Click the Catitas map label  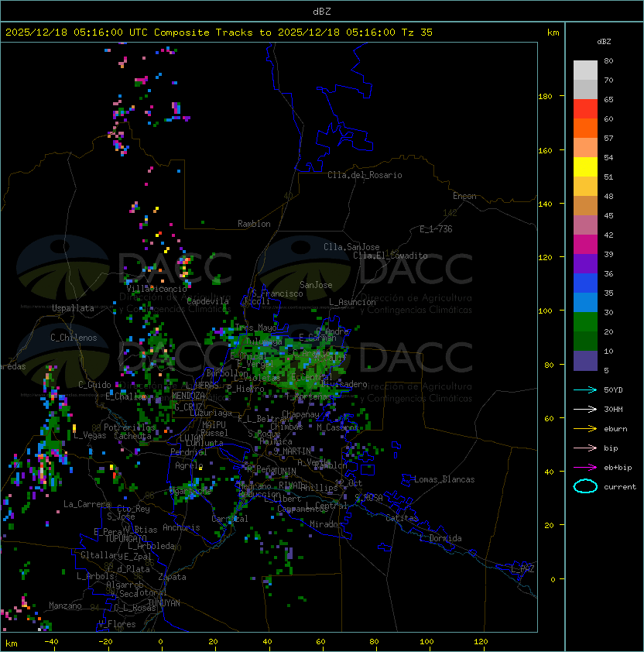402,518
